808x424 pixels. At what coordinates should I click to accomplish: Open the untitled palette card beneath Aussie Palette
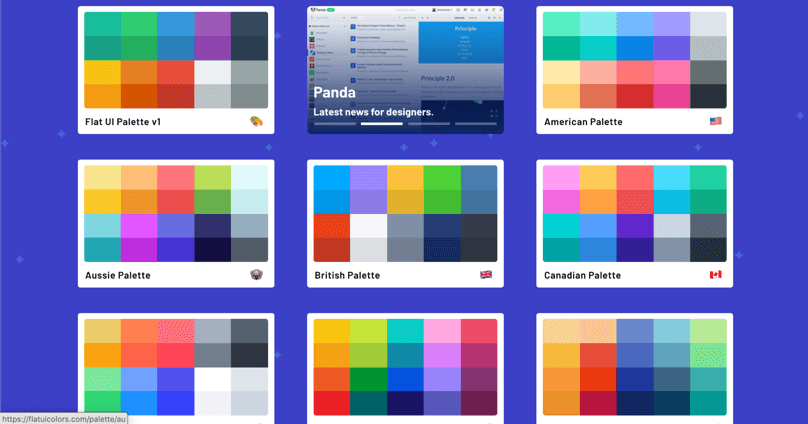coord(176,368)
